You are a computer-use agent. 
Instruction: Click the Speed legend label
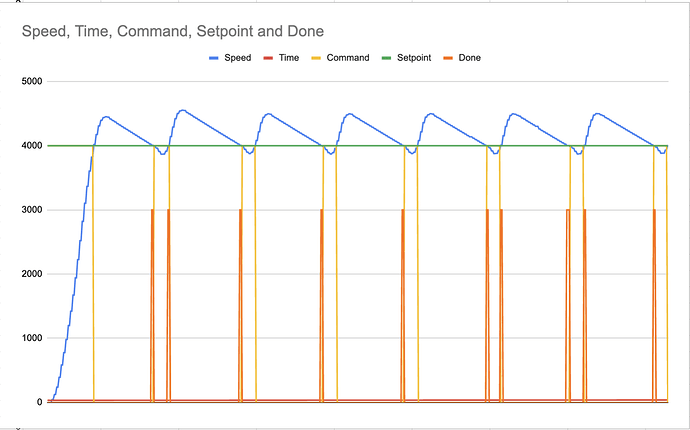coord(238,58)
